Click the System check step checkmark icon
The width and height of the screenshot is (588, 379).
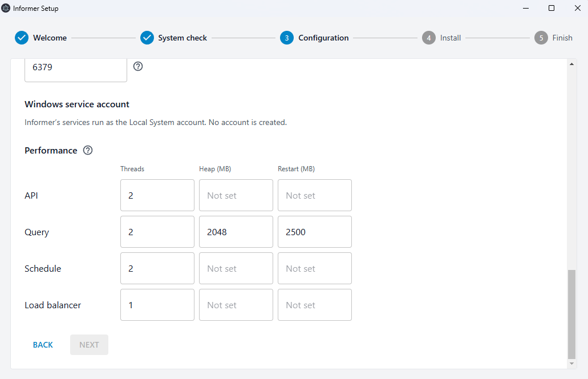coord(147,38)
